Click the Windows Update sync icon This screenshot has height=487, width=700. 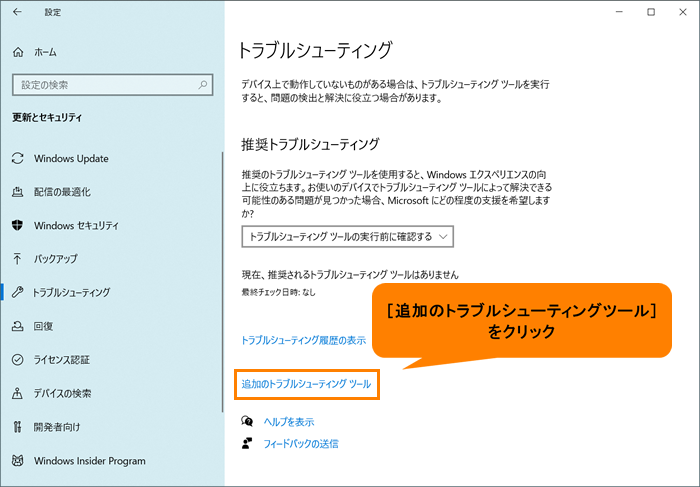pos(17,158)
